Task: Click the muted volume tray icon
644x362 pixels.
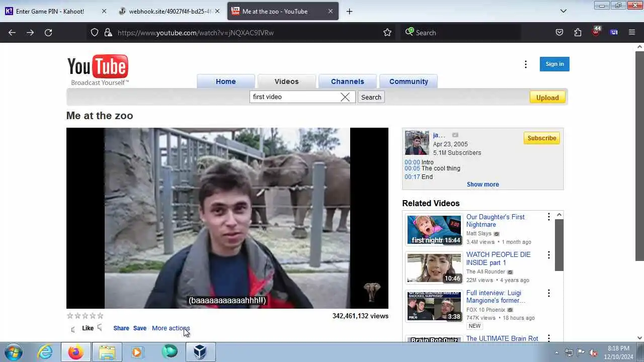Action: pos(593,352)
